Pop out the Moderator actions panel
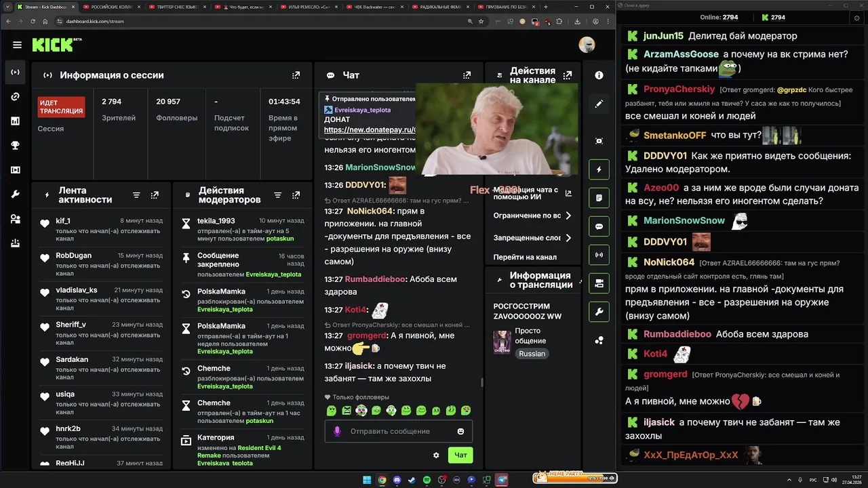 (x=296, y=195)
